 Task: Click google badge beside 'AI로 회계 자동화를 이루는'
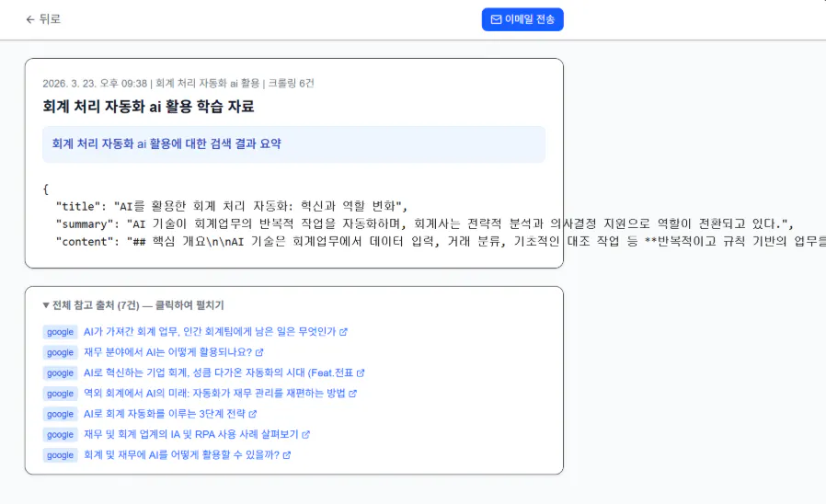tap(60, 414)
